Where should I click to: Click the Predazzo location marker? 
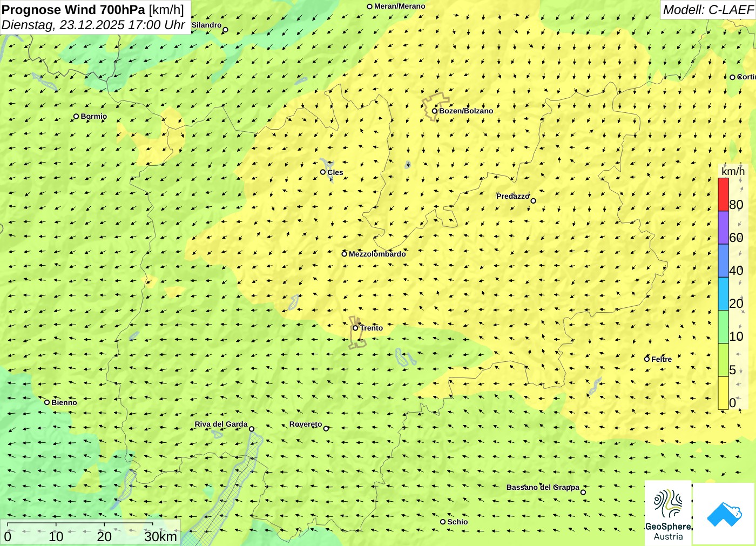pos(534,201)
